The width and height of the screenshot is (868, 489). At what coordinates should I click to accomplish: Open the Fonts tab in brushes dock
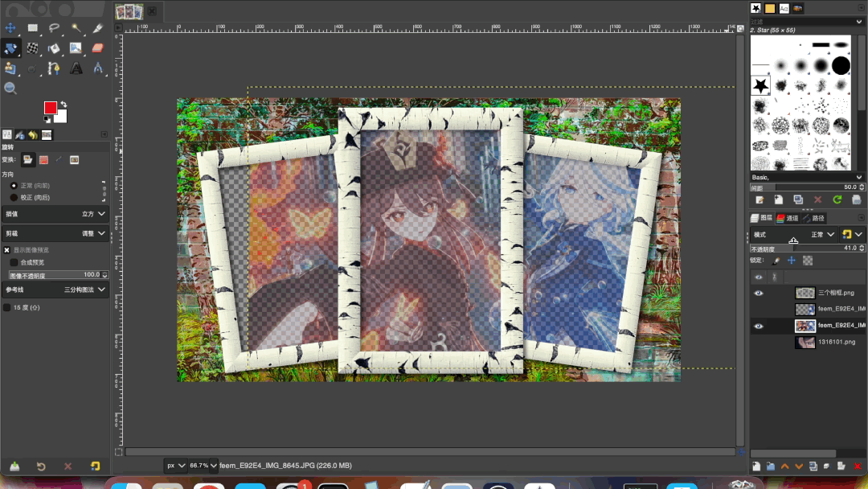click(784, 8)
